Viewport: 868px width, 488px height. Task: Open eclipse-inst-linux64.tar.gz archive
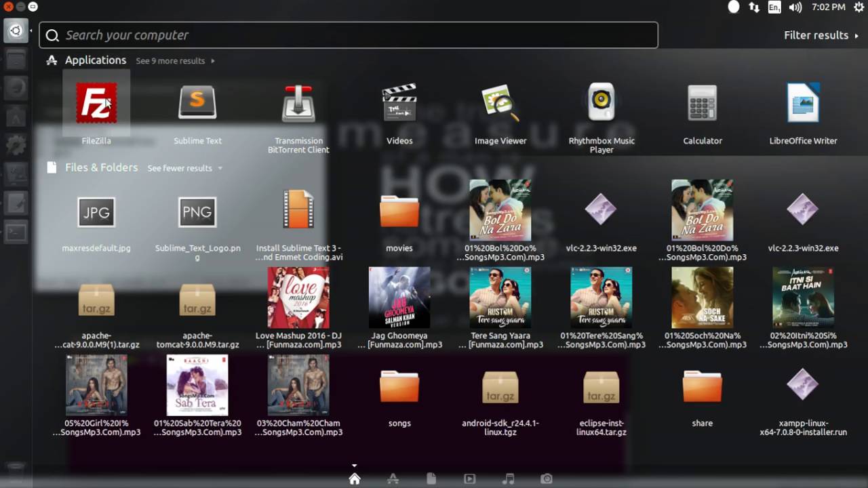point(601,387)
